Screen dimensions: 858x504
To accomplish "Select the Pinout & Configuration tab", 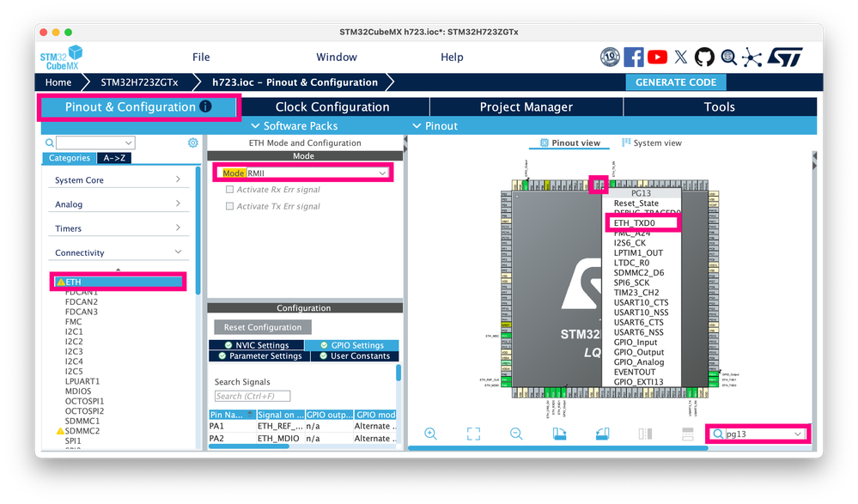I will point(138,106).
